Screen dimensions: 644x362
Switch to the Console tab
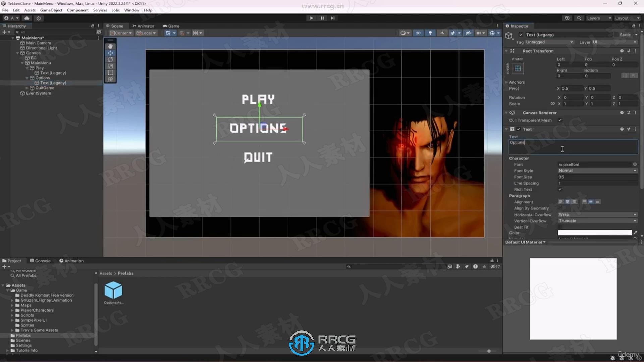tap(40, 261)
